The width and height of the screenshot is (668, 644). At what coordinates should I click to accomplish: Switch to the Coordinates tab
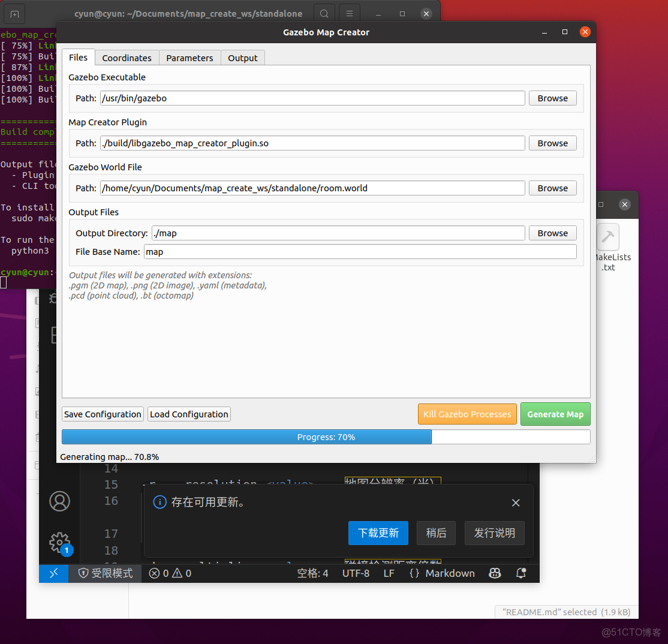point(127,58)
